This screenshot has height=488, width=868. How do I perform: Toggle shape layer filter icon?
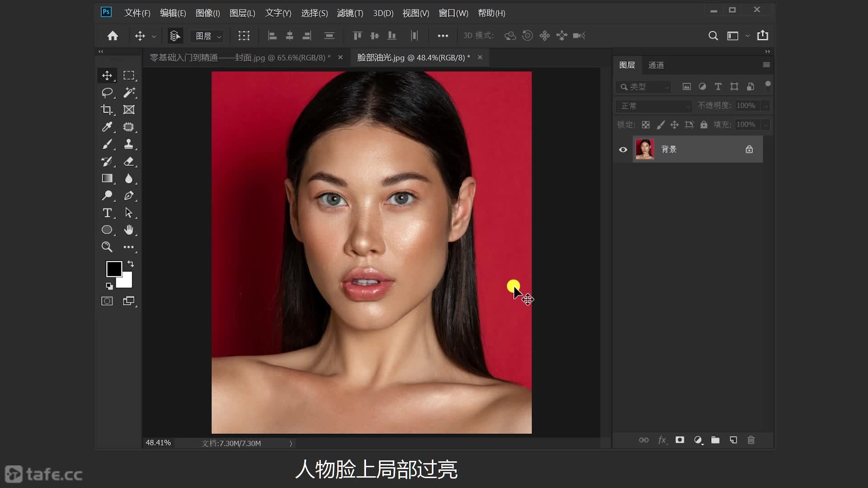pos(734,86)
